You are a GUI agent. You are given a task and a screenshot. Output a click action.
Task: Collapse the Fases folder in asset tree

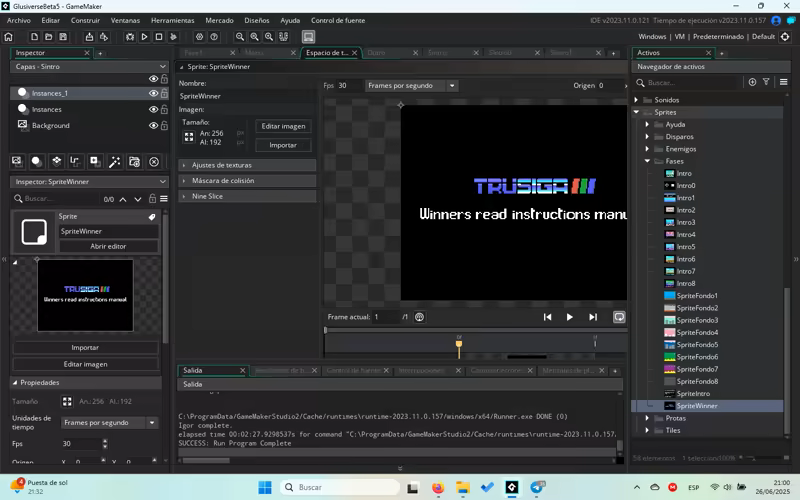pos(648,161)
